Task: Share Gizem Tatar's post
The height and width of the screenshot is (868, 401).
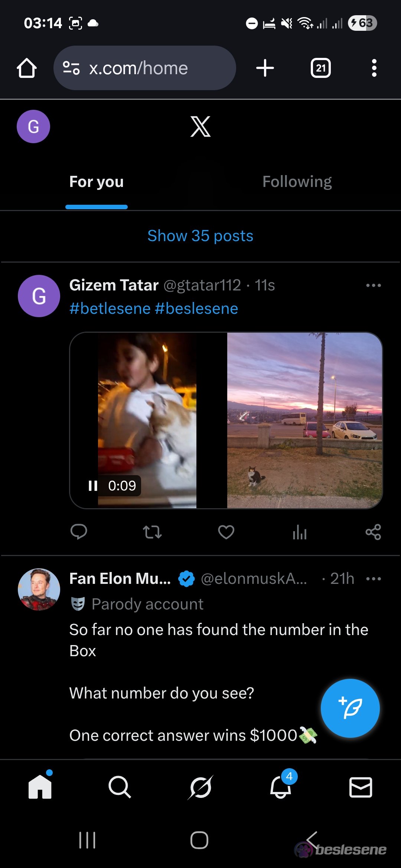Action: (373, 532)
